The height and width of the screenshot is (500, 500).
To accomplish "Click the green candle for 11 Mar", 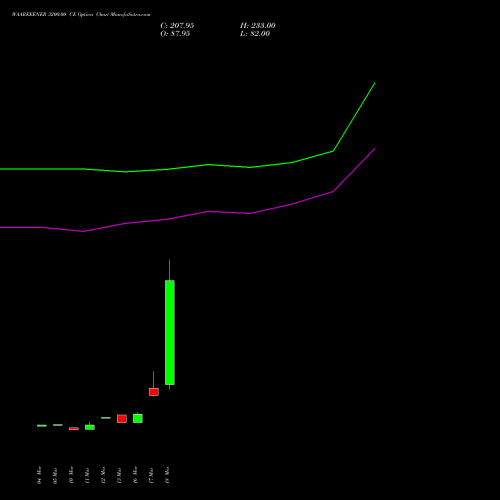I will (x=90, y=427).
